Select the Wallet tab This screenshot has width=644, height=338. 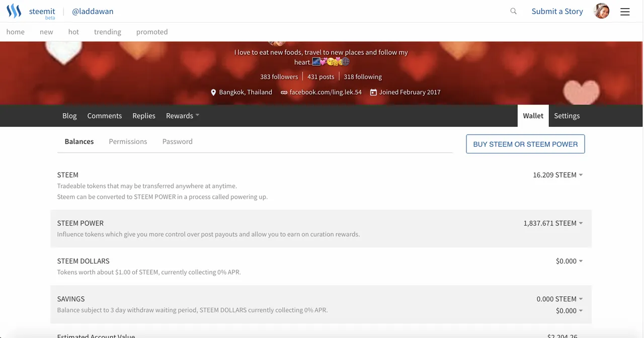pos(533,116)
